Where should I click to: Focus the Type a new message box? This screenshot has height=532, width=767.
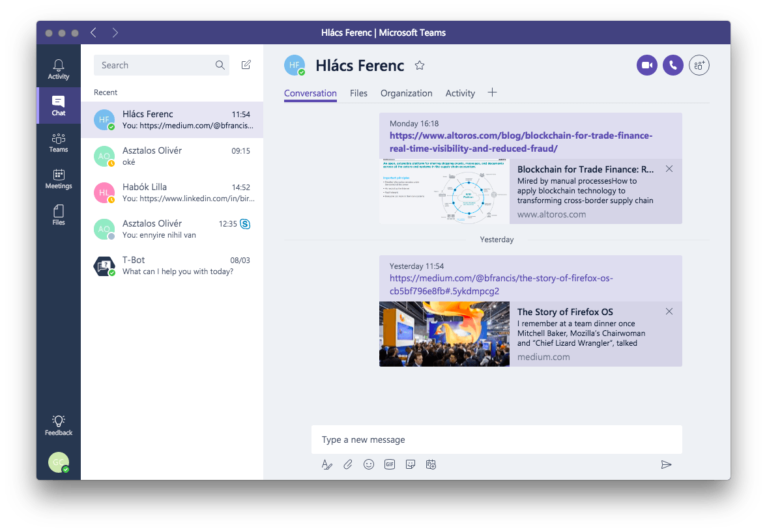497,440
